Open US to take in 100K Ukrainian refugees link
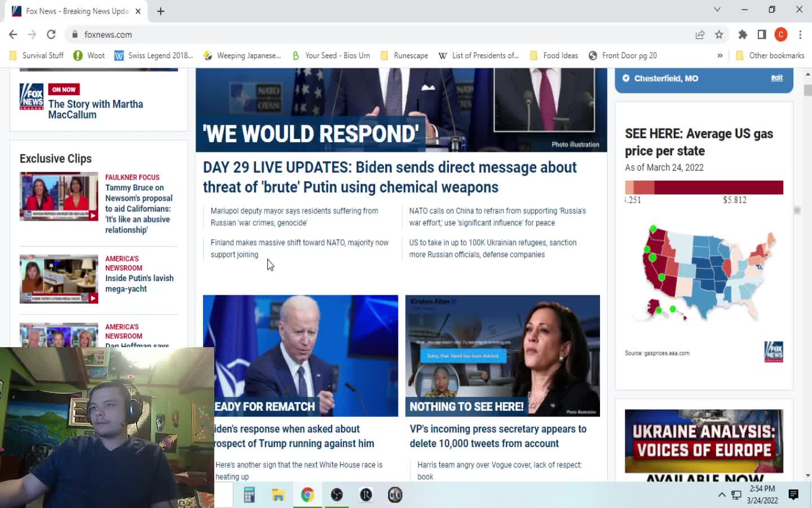The width and height of the screenshot is (812, 508). point(493,248)
